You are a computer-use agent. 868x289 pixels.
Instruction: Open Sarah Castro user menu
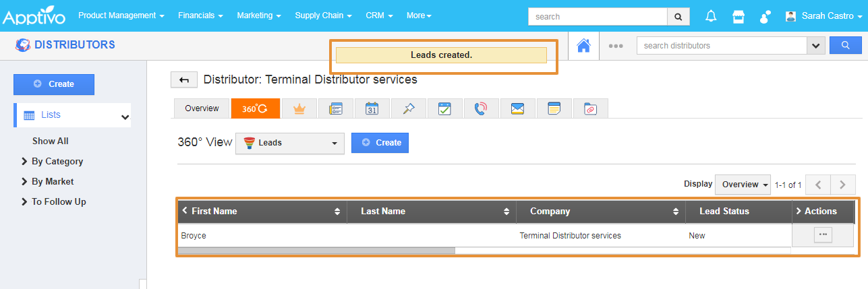click(x=823, y=15)
